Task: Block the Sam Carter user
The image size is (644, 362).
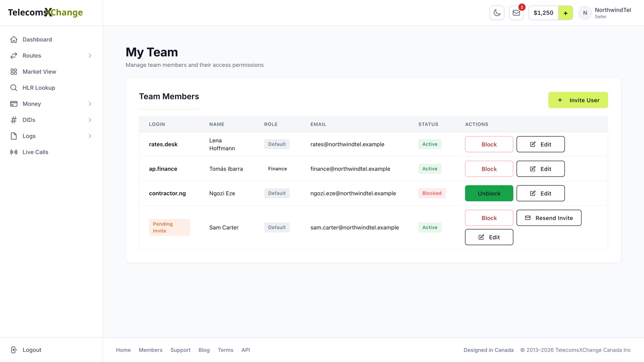Action: tap(489, 218)
